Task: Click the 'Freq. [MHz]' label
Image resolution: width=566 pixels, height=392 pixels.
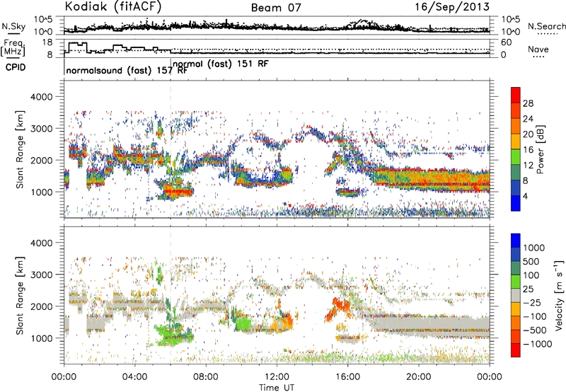Action: [x=13, y=47]
